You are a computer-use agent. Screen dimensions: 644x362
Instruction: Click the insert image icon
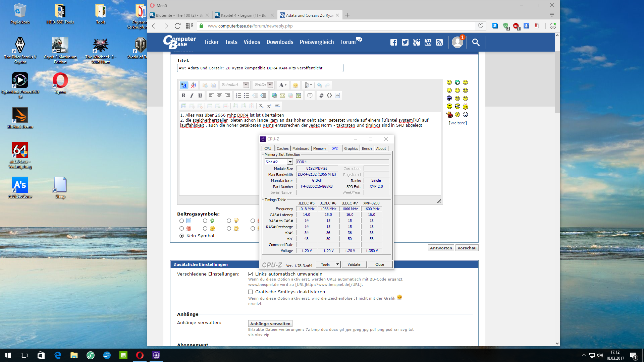299,96
